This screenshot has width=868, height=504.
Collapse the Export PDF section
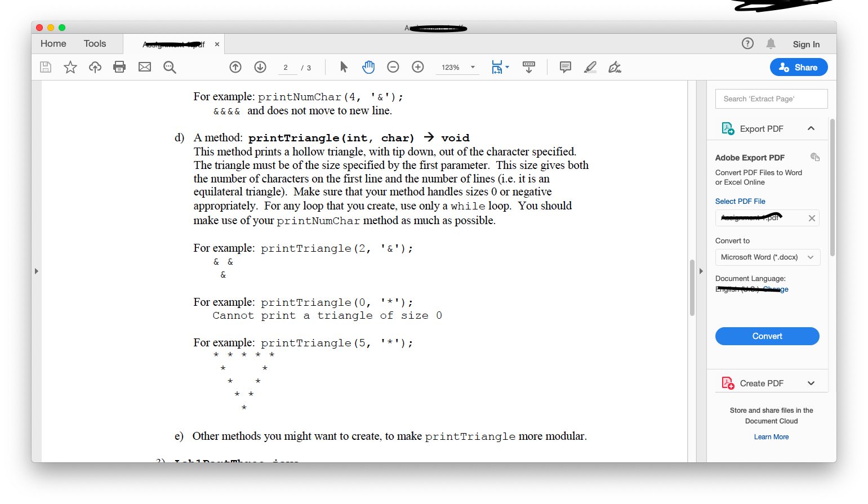tap(811, 128)
